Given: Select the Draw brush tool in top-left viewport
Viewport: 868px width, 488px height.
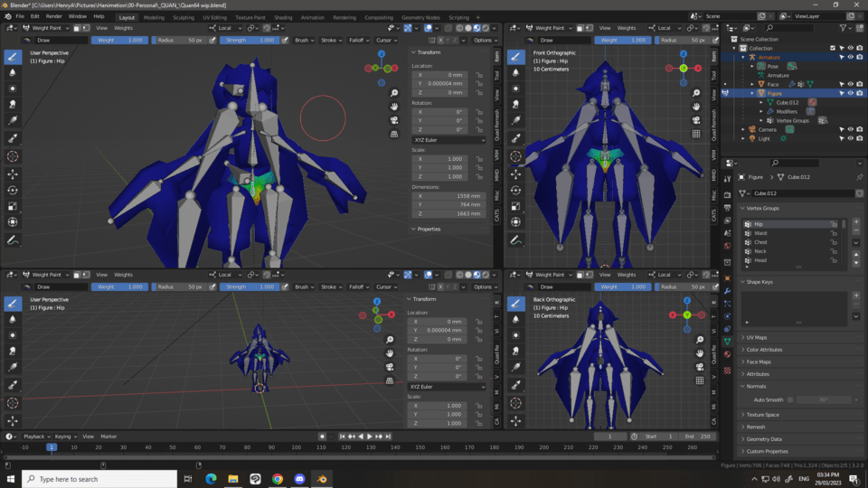Looking at the screenshot, I should 13,57.
